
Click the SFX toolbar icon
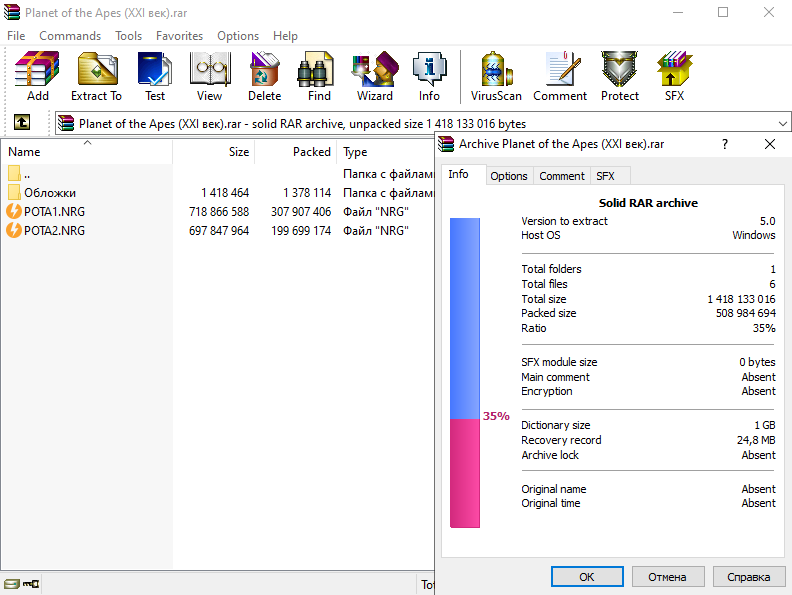pyautogui.click(x=674, y=76)
